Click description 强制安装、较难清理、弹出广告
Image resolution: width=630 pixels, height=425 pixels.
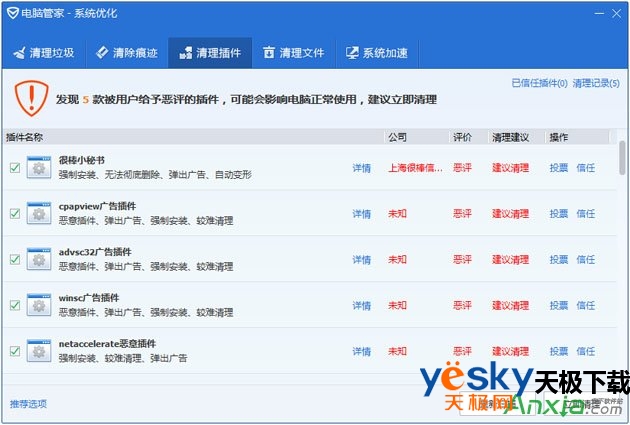[x=123, y=358]
